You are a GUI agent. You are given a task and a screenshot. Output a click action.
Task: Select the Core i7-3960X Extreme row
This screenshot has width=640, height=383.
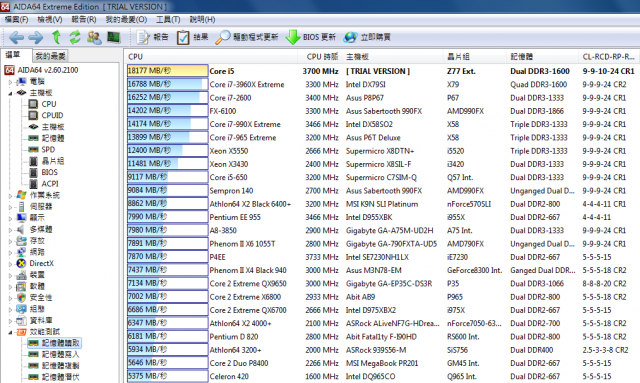pyautogui.click(x=382, y=85)
